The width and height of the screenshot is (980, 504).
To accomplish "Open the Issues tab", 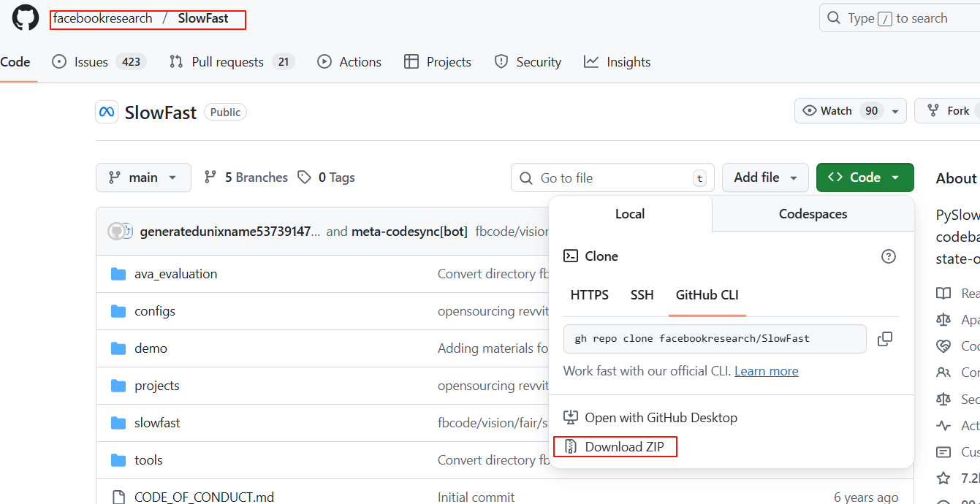I will [x=99, y=62].
